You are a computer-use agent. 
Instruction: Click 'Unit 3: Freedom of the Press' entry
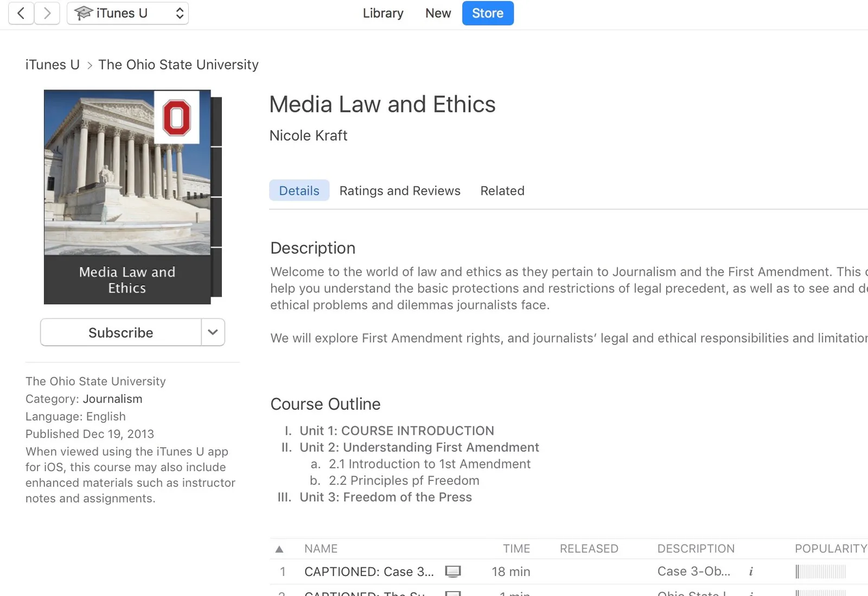coord(386,497)
